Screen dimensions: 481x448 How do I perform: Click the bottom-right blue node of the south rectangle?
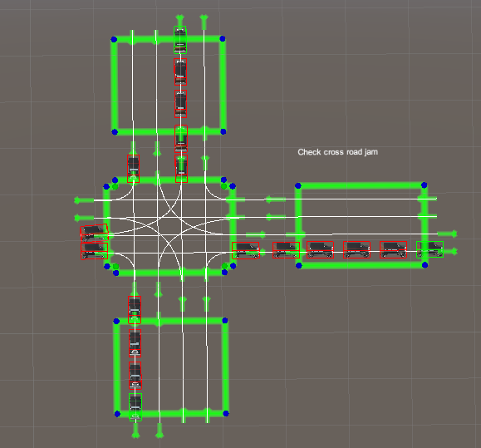[x=226, y=413]
